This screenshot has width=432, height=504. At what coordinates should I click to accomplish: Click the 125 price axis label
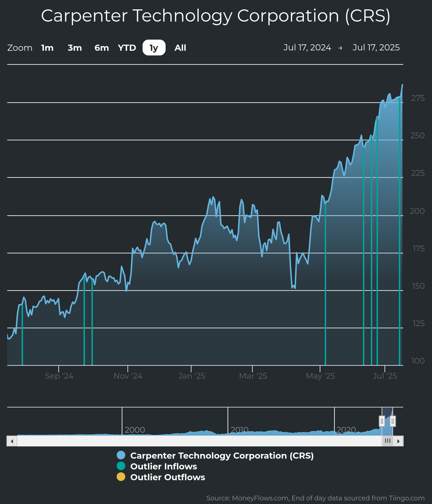click(x=419, y=323)
